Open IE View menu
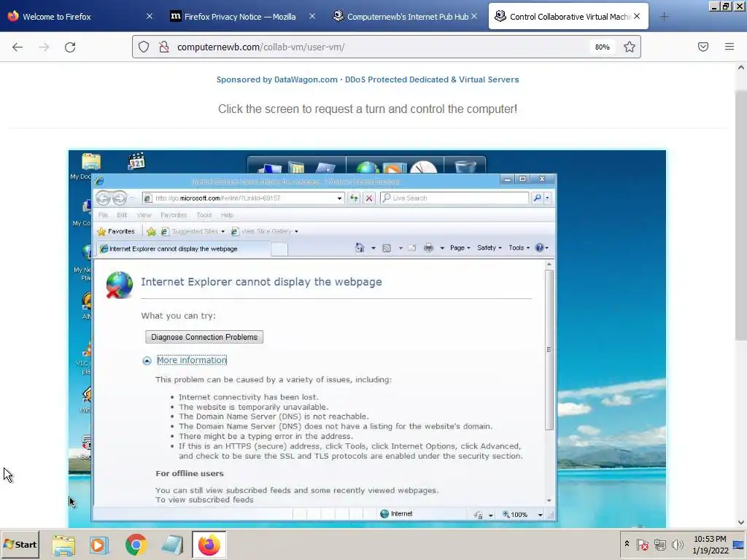 point(144,215)
